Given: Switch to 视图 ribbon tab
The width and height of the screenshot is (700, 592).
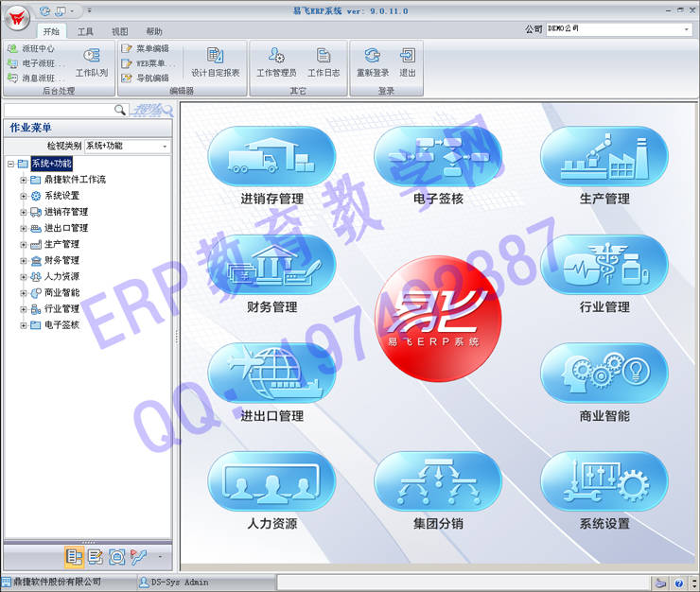Looking at the screenshot, I should (x=119, y=31).
